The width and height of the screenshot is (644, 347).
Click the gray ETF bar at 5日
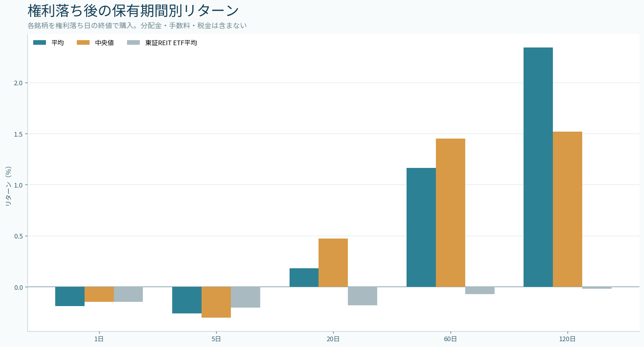(x=246, y=297)
